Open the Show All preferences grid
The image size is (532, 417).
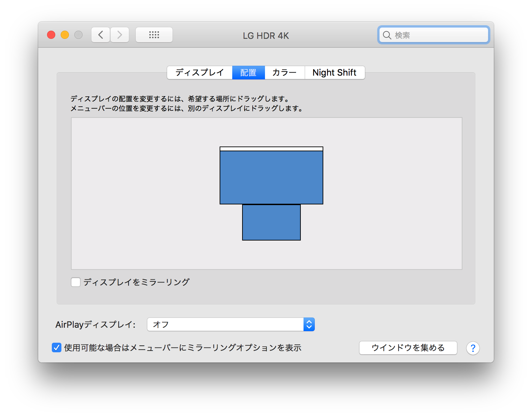(x=154, y=35)
